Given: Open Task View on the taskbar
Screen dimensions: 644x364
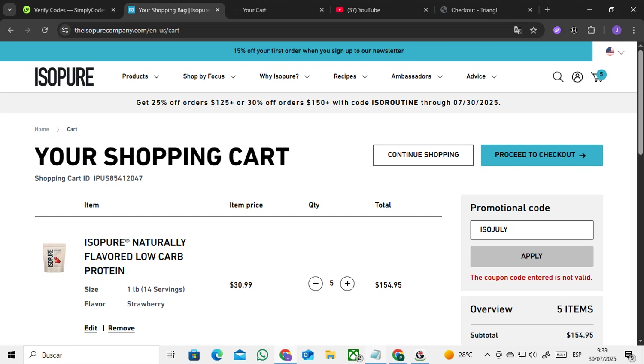Looking at the screenshot, I should tap(170, 355).
